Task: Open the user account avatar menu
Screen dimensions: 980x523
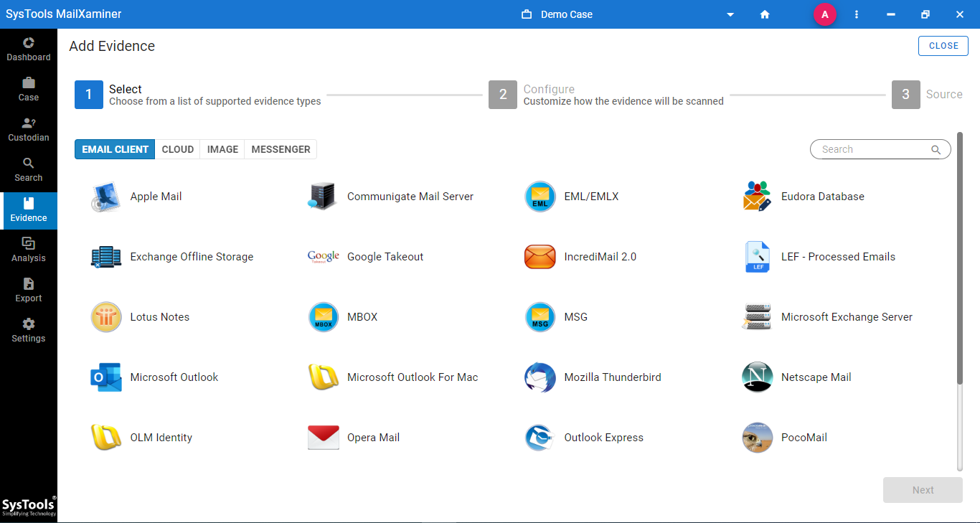Action: [x=824, y=14]
